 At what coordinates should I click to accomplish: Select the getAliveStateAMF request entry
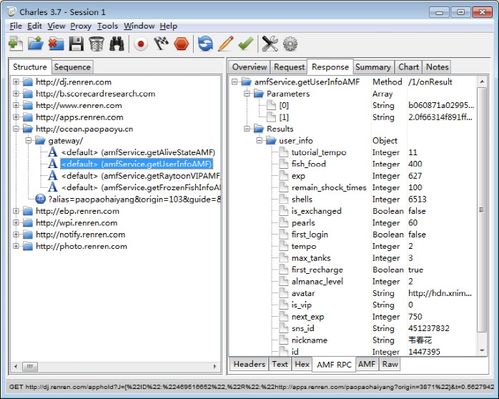coord(138,152)
